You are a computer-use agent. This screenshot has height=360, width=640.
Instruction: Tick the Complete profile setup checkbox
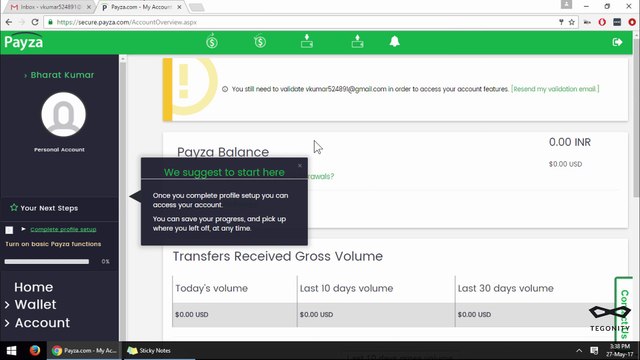pyautogui.click(x=9, y=230)
